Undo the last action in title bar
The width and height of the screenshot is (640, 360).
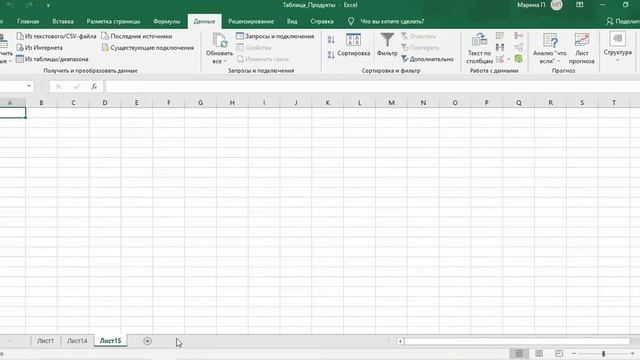tap(10, 5)
